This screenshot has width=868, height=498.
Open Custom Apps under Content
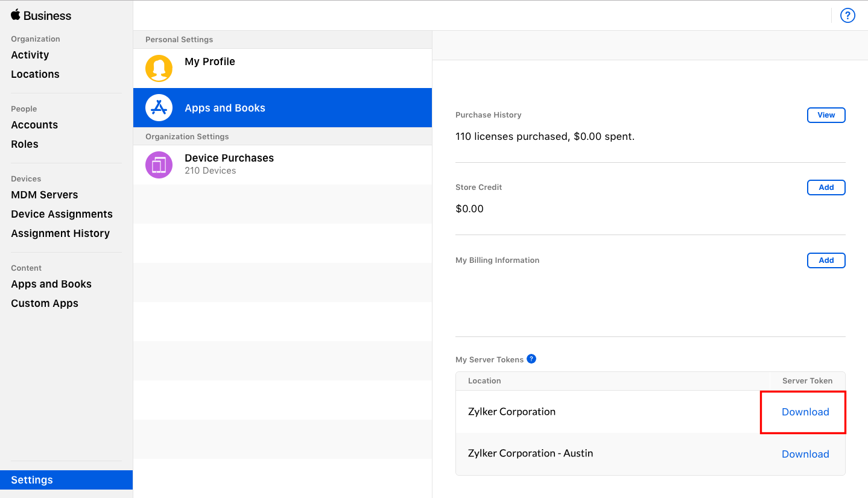click(x=45, y=303)
